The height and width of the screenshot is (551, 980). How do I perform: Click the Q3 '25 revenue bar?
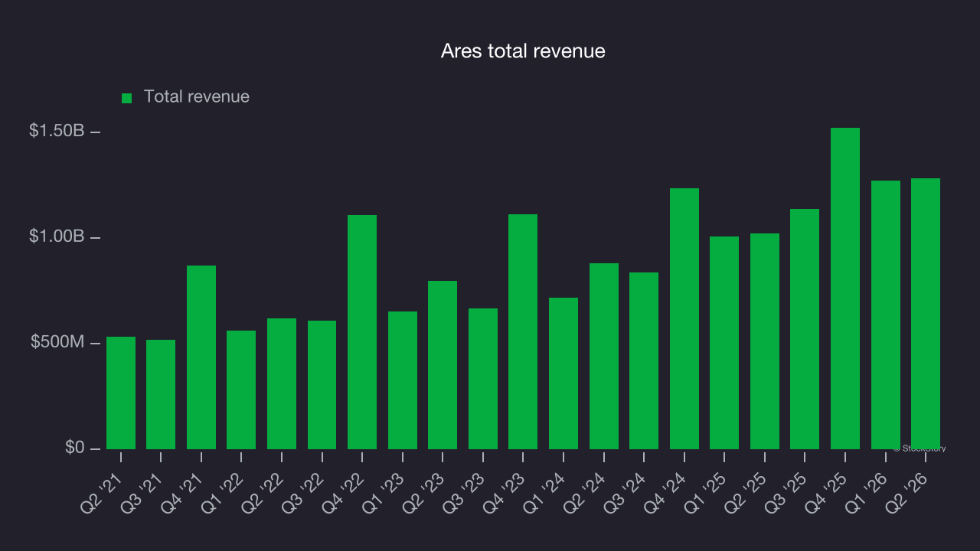(x=805, y=329)
